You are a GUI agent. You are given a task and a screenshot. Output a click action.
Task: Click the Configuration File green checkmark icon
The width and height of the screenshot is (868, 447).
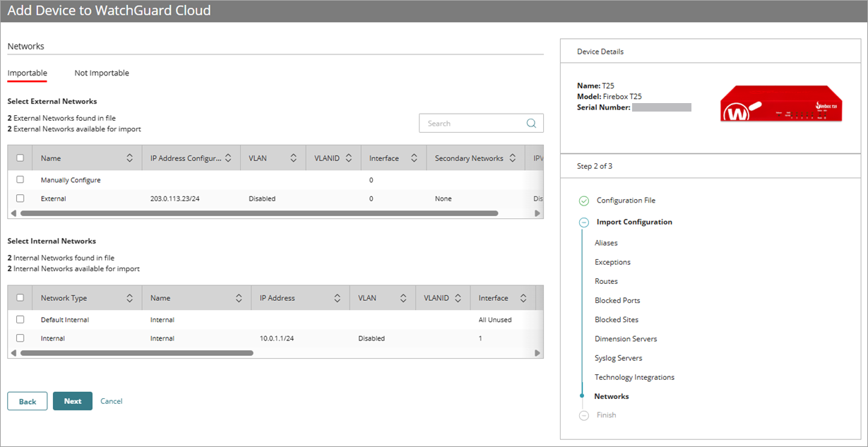(x=584, y=201)
